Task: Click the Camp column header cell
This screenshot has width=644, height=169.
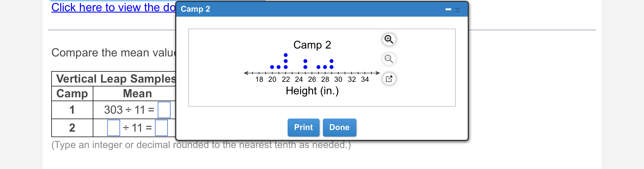Action: point(72,93)
